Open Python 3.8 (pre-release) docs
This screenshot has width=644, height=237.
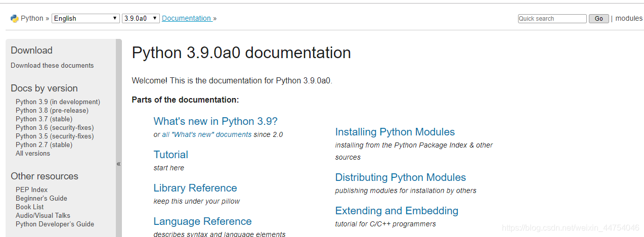click(52, 110)
